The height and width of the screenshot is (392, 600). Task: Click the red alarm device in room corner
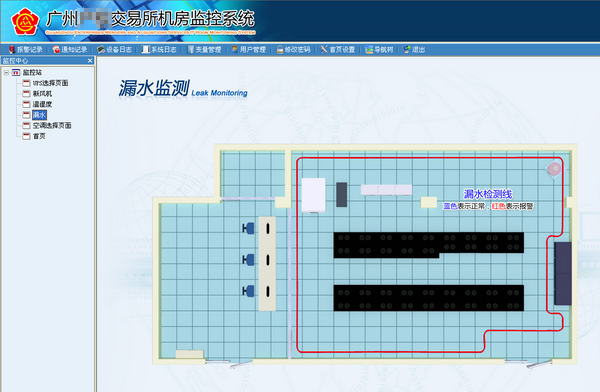[554, 168]
